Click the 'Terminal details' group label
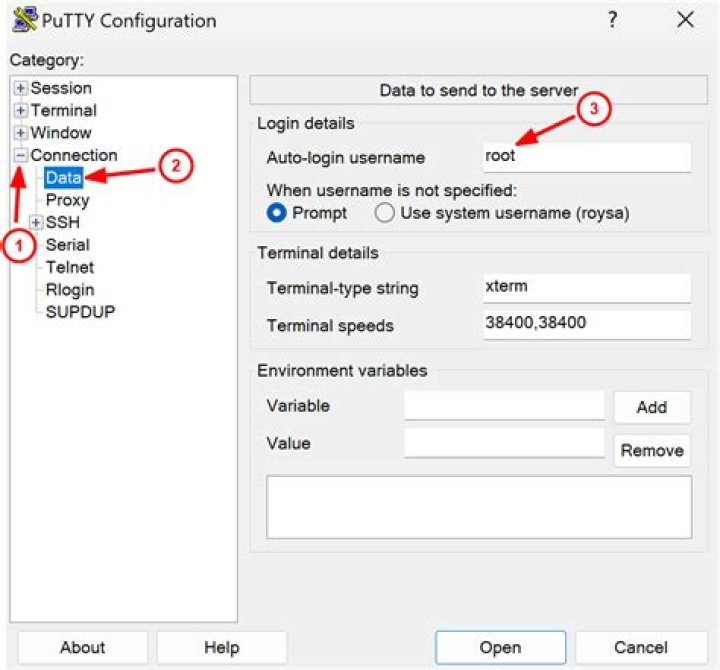Screen dimensions: 720x670 (318, 253)
